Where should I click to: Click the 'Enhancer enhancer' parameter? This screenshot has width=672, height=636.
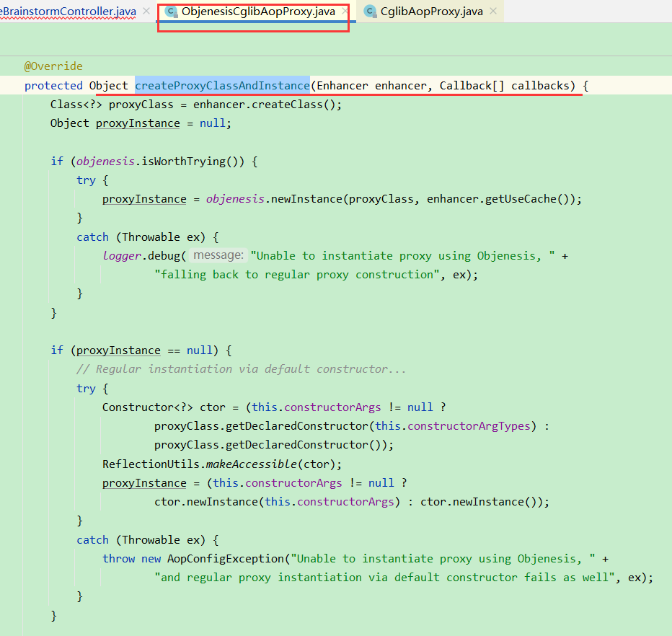point(371,86)
